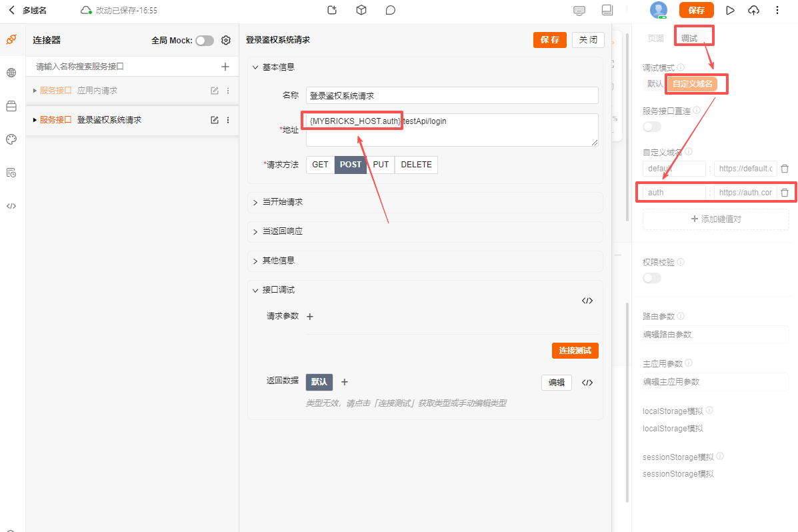Viewport: 798px width, 532px height.
Task: Turn on the 权限校验 switch
Action: point(651,278)
